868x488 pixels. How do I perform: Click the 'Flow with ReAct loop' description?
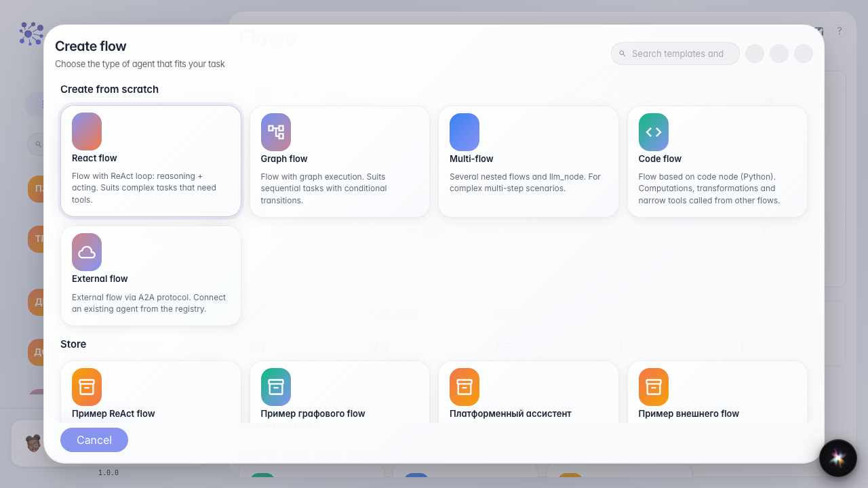point(144,188)
